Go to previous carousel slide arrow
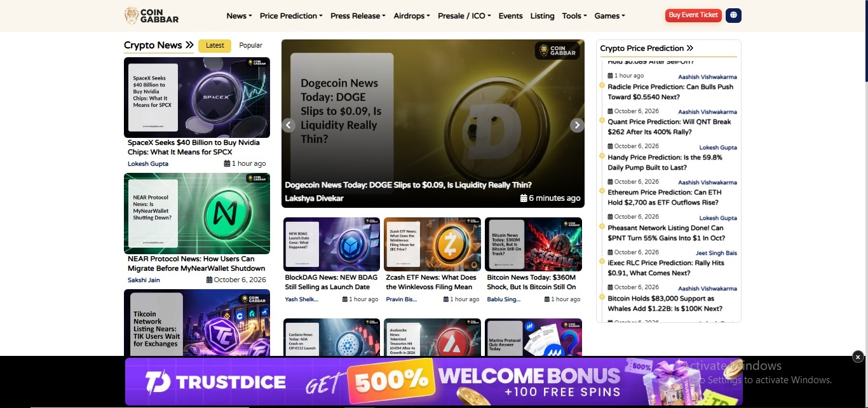Viewport: 868px width, 408px height. pyautogui.click(x=288, y=125)
